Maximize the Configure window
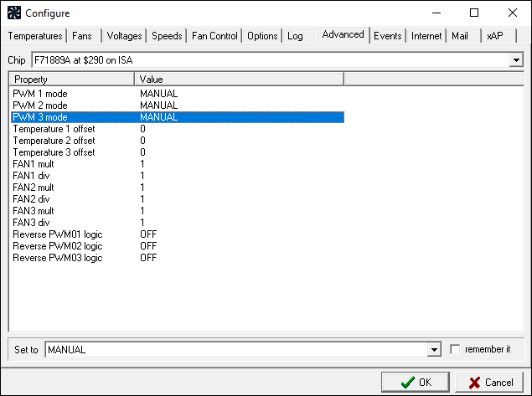Screen dimensions: 532x396 (474, 13)
